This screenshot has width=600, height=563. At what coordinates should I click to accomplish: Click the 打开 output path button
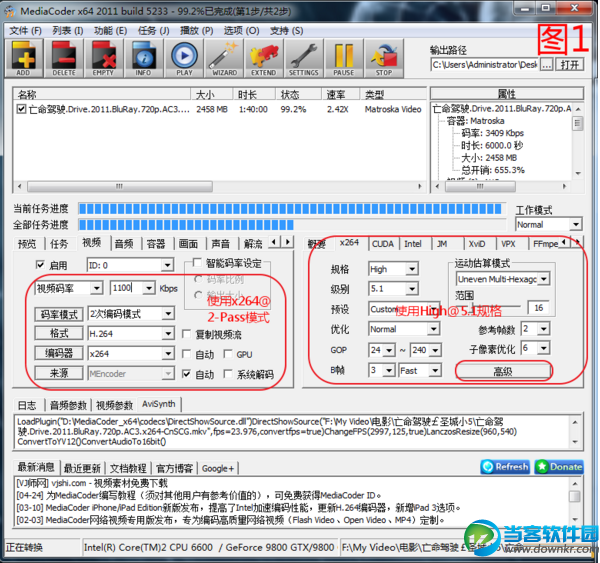pos(570,65)
